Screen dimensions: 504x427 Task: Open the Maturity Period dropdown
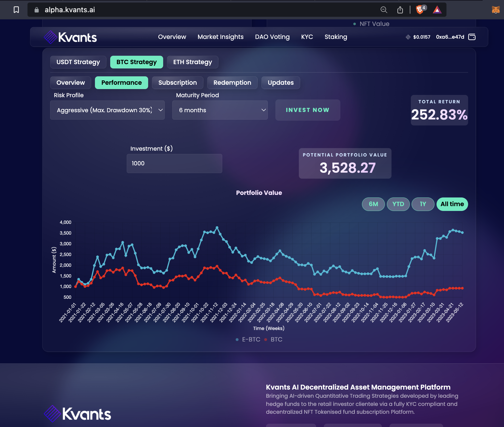coord(220,110)
